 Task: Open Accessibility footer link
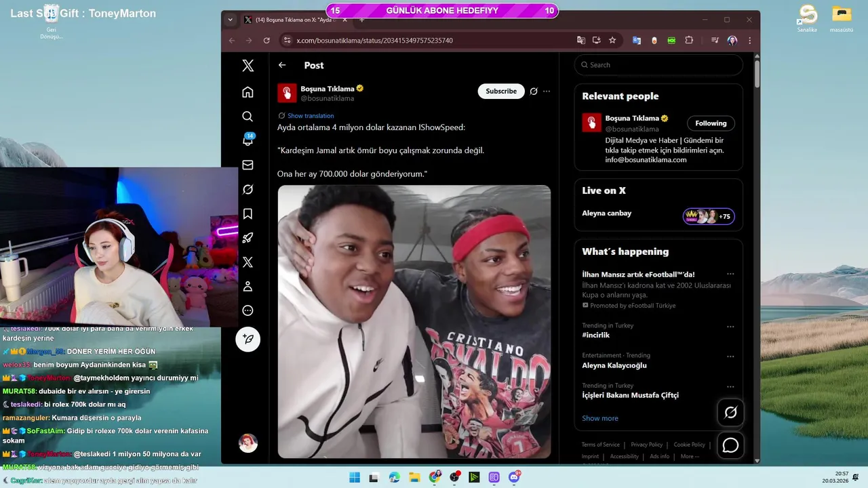pos(625,456)
